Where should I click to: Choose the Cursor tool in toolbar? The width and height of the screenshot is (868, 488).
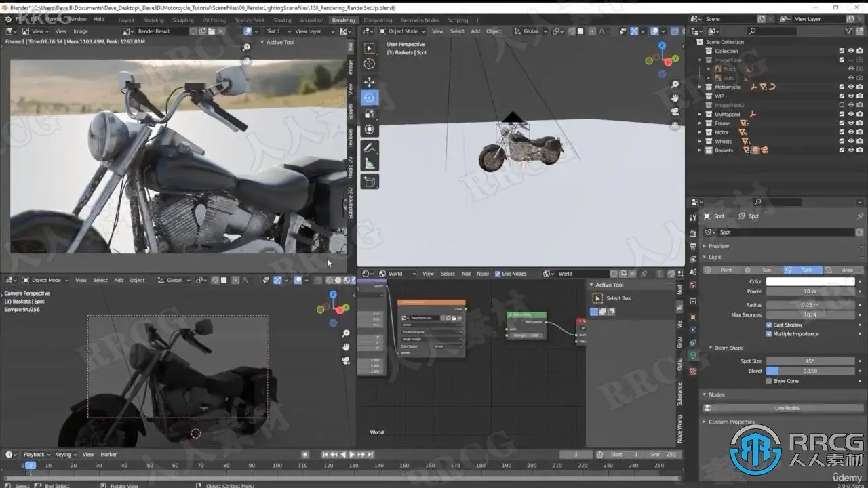369,64
